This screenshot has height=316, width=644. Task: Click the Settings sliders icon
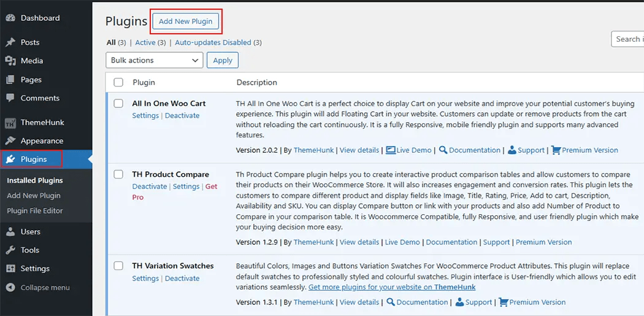(10, 269)
